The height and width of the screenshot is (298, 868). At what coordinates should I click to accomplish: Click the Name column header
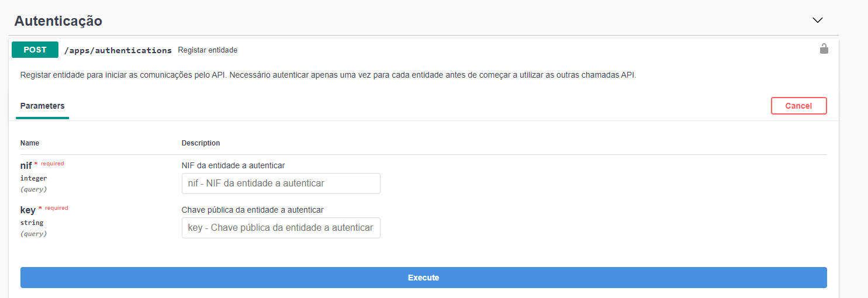point(30,143)
